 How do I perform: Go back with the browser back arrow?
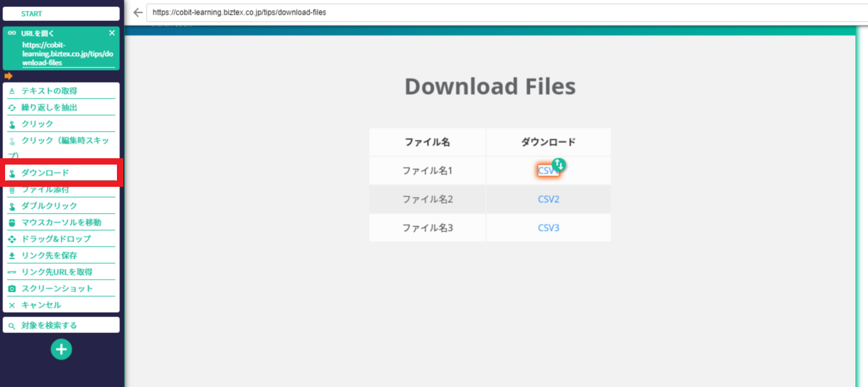tap(138, 12)
